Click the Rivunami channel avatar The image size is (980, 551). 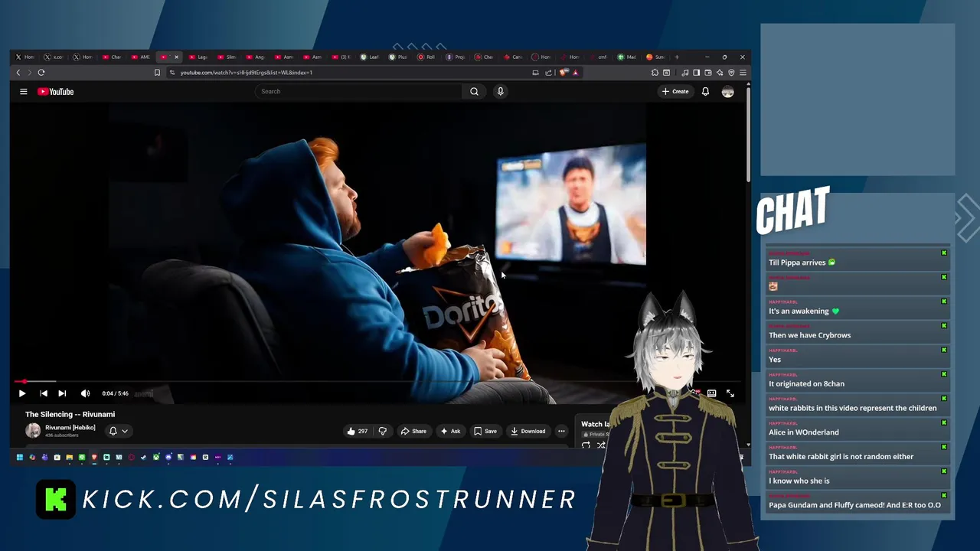(33, 430)
